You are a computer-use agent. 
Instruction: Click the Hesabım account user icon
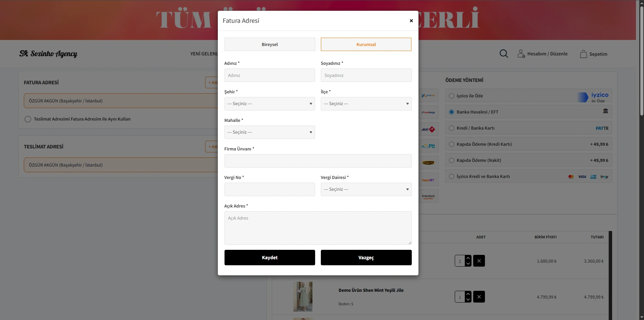click(521, 54)
